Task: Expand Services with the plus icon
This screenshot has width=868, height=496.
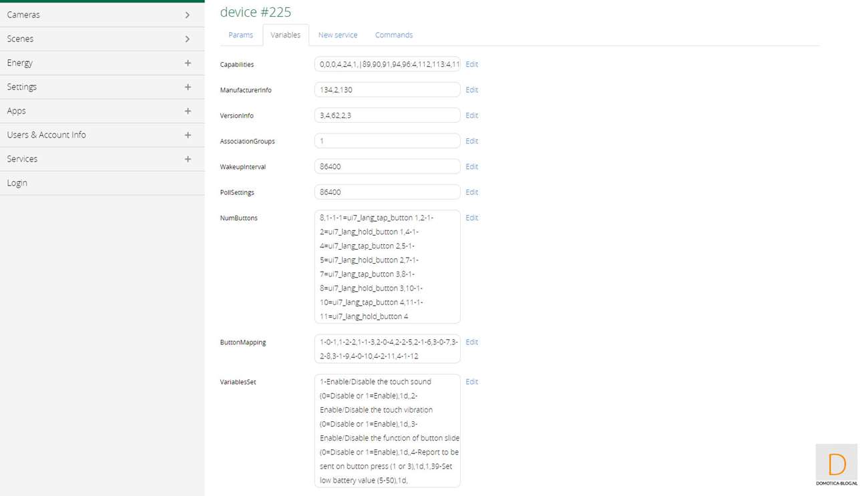Action: click(188, 159)
